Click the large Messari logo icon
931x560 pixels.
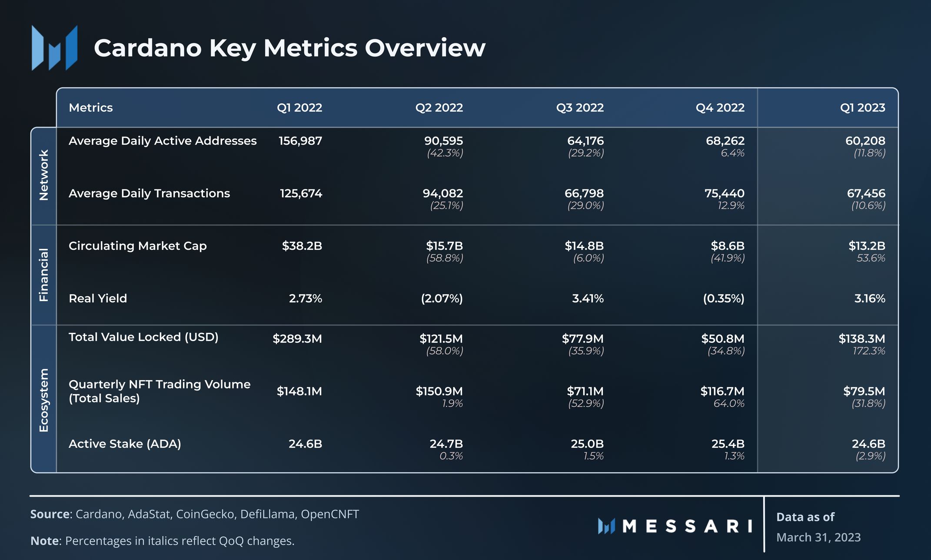(x=54, y=48)
